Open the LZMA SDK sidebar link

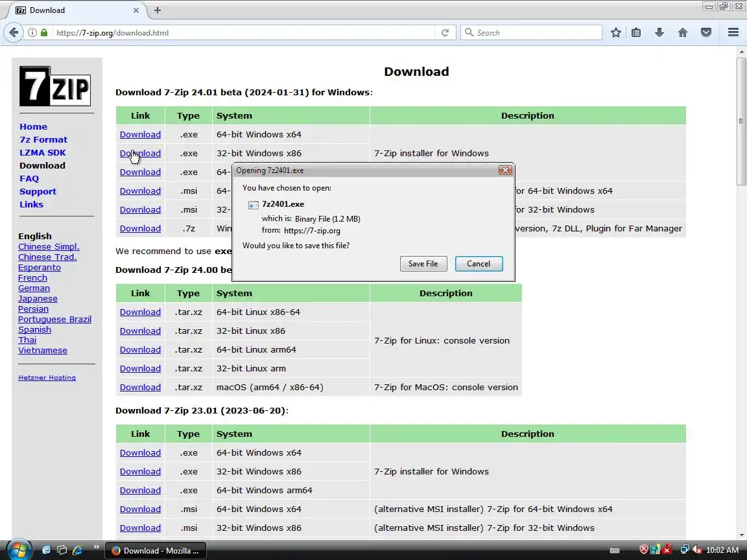[42, 152]
